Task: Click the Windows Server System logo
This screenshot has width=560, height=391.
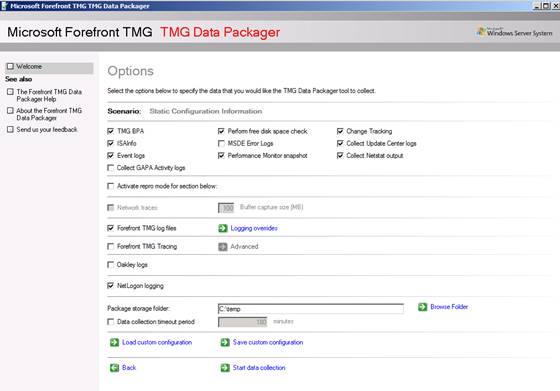Action: [515, 32]
